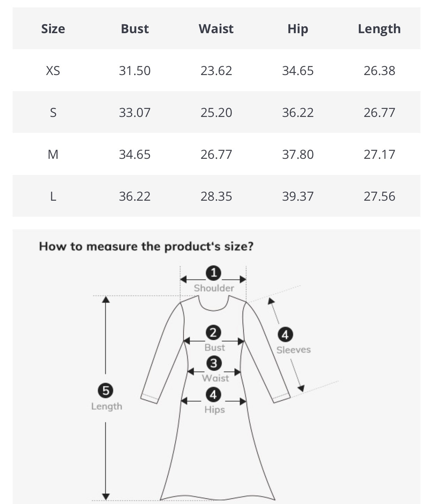This screenshot has width=433, height=504.
Task: Click the number 4 Hips marker
Action: tap(213, 395)
